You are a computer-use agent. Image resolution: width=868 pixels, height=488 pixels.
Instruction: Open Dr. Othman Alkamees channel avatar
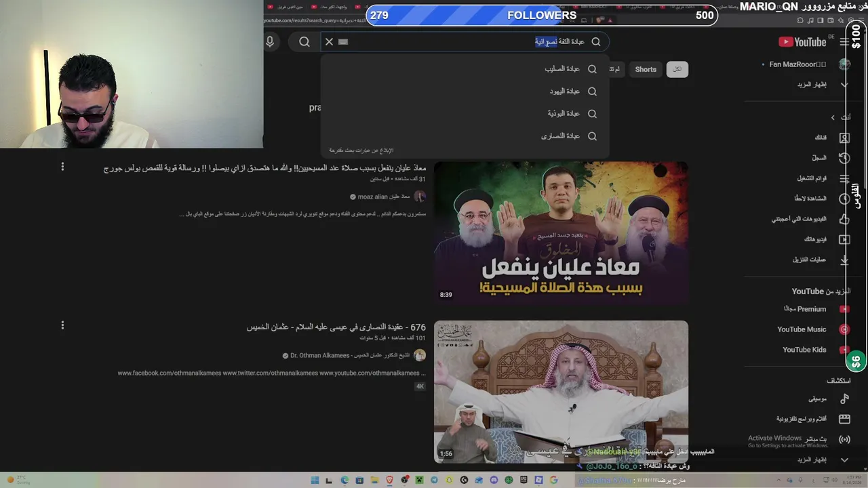click(420, 356)
